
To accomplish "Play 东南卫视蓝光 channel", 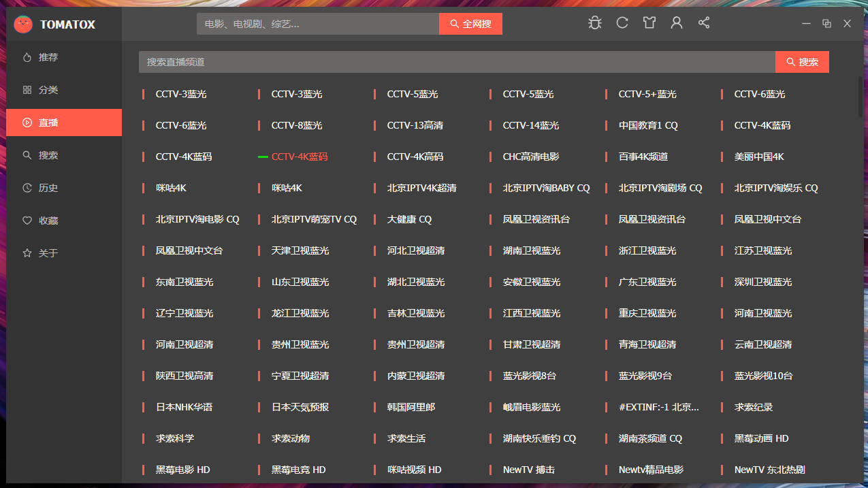I will [184, 282].
